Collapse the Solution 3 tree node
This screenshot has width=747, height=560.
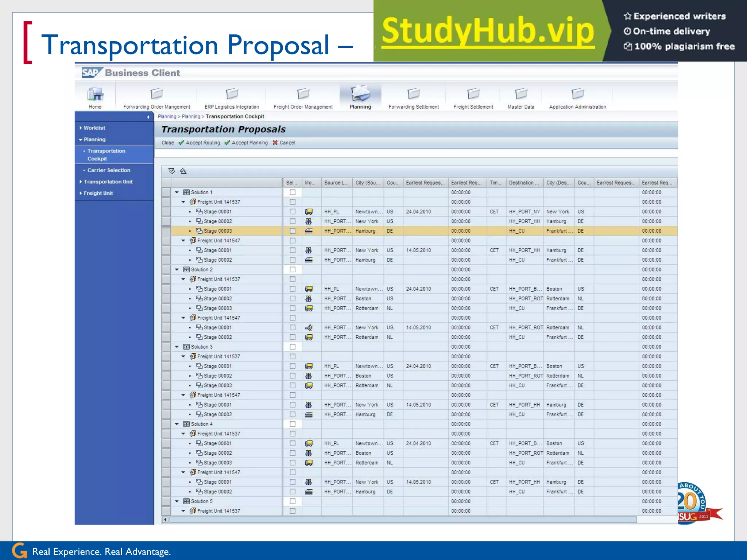tap(177, 347)
